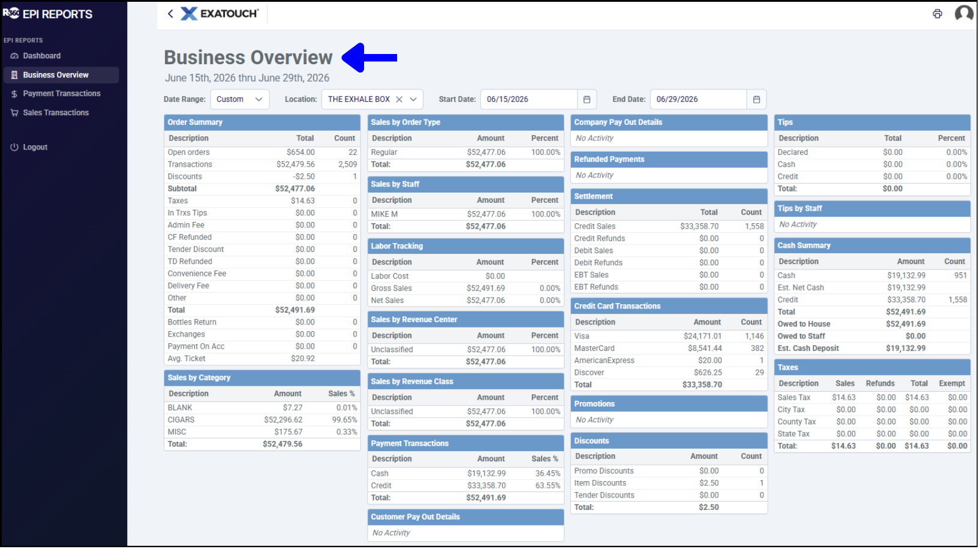Image resolution: width=980 pixels, height=549 pixels.
Task: Click Logout in sidebar
Action: click(x=35, y=147)
